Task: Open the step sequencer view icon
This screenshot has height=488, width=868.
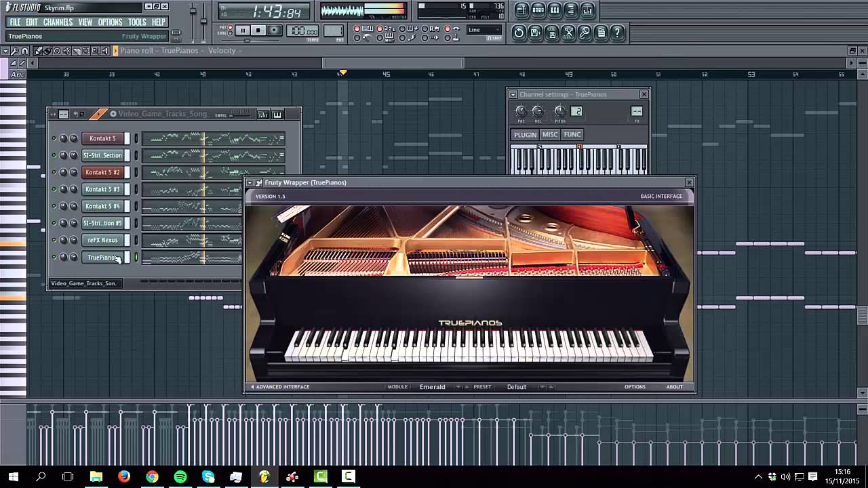Action: [x=538, y=10]
